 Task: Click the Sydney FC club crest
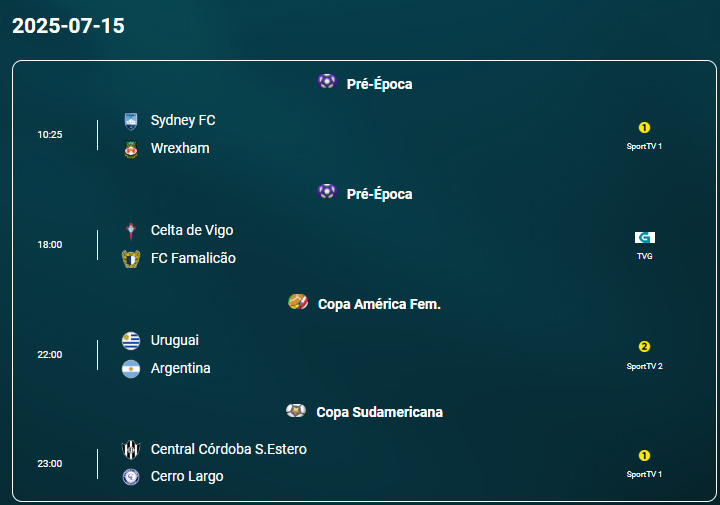click(131, 121)
